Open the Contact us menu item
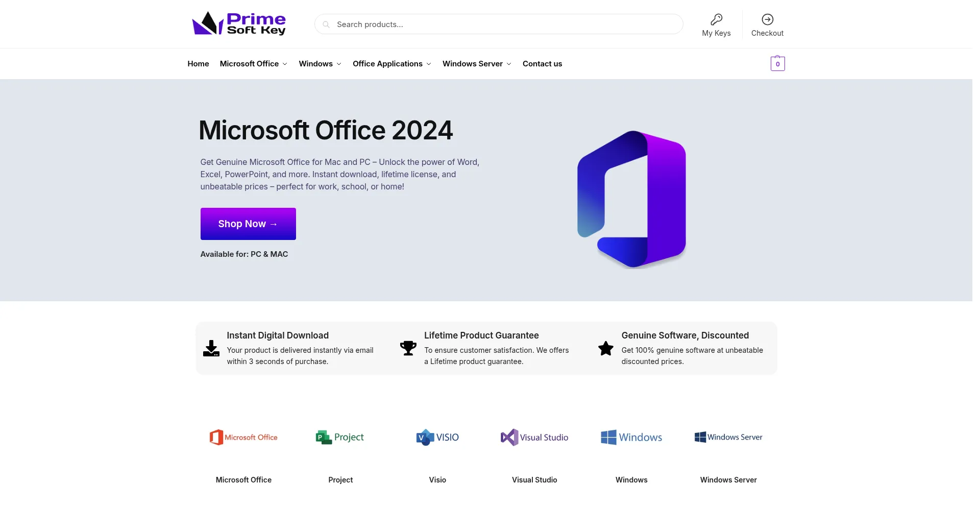Image resolution: width=980 pixels, height=507 pixels. pos(542,64)
